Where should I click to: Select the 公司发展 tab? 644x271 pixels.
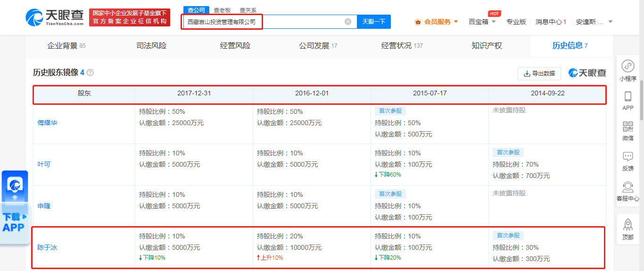pos(314,46)
